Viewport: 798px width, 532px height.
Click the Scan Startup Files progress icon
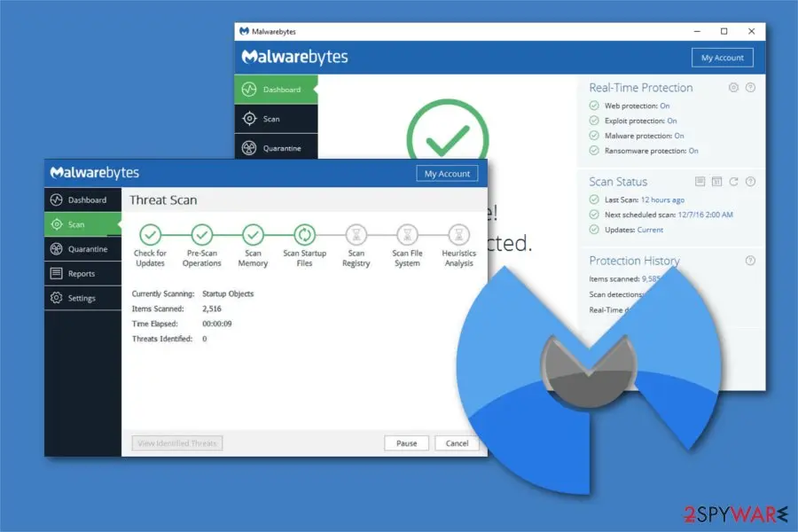point(304,235)
